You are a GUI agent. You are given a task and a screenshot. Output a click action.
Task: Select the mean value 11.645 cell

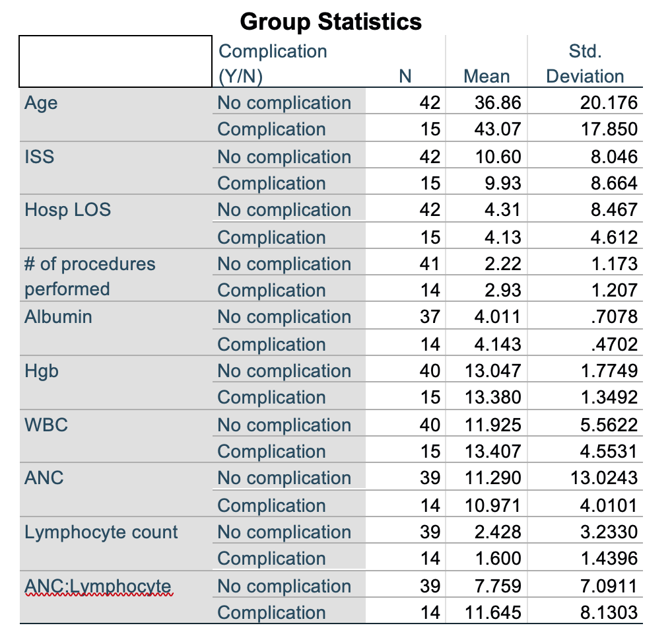(492, 613)
